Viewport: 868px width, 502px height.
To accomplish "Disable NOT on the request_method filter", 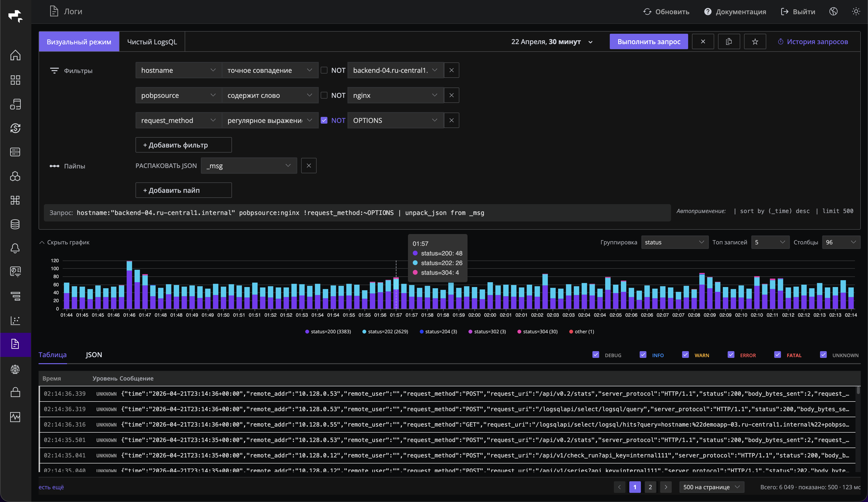I will point(324,120).
